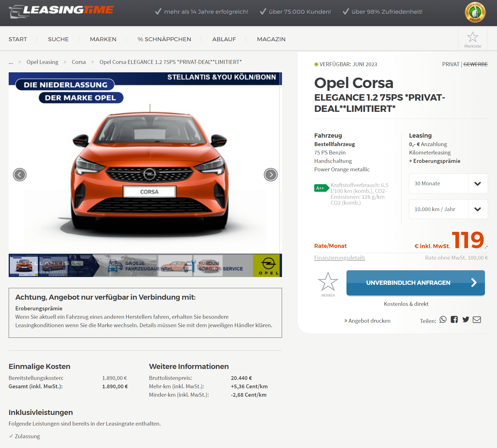This screenshot has height=448, width=497.
Task: Open Corsa breadcrumb link
Action: pos(79,62)
